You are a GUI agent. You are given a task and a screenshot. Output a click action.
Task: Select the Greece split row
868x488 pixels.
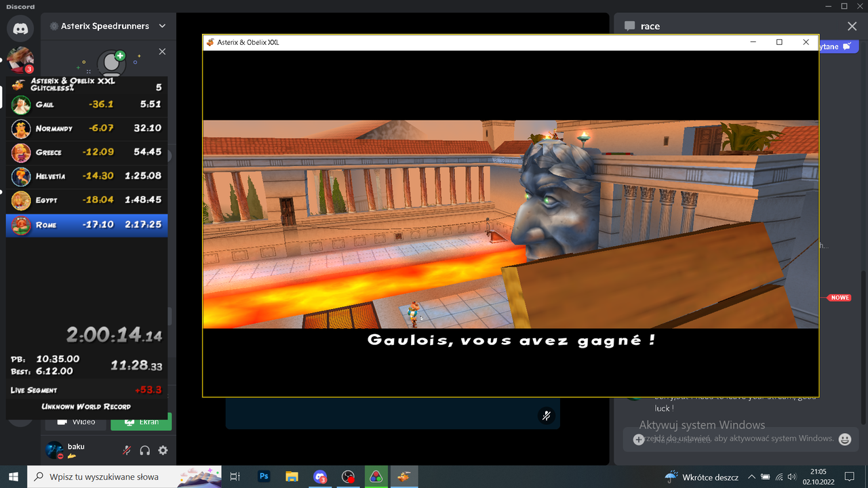pyautogui.click(x=87, y=152)
